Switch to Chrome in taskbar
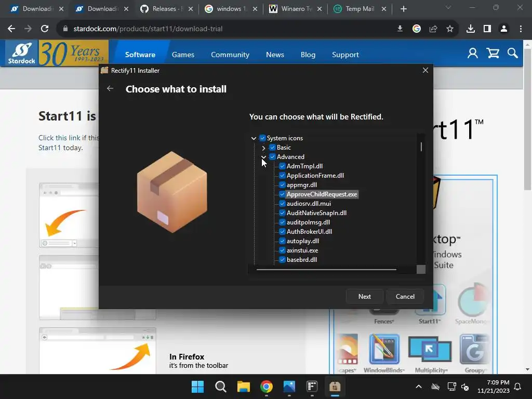 267,387
